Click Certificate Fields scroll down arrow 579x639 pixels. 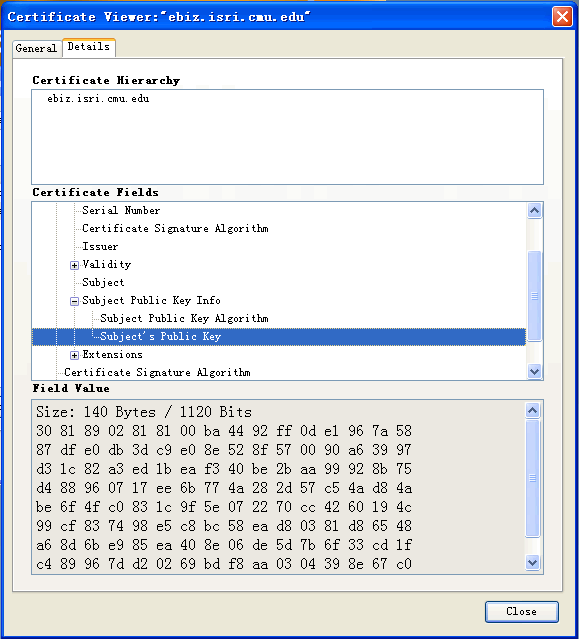pos(534,371)
